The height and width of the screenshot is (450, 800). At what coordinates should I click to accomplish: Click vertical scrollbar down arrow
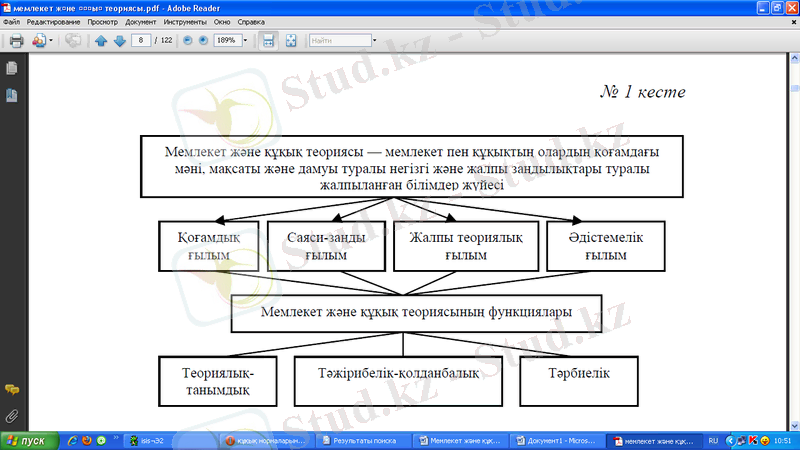(794, 426)
